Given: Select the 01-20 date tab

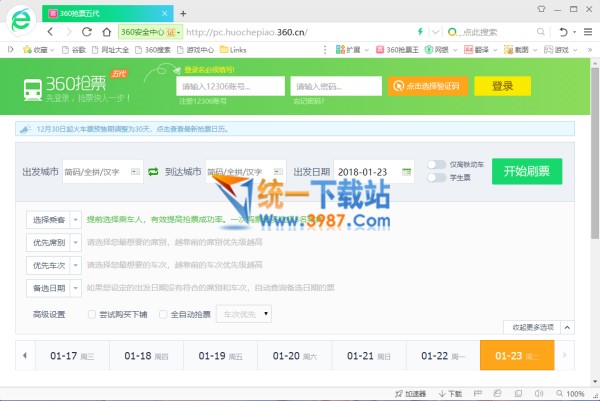Looking at the screenshot, I should [294, 356].
